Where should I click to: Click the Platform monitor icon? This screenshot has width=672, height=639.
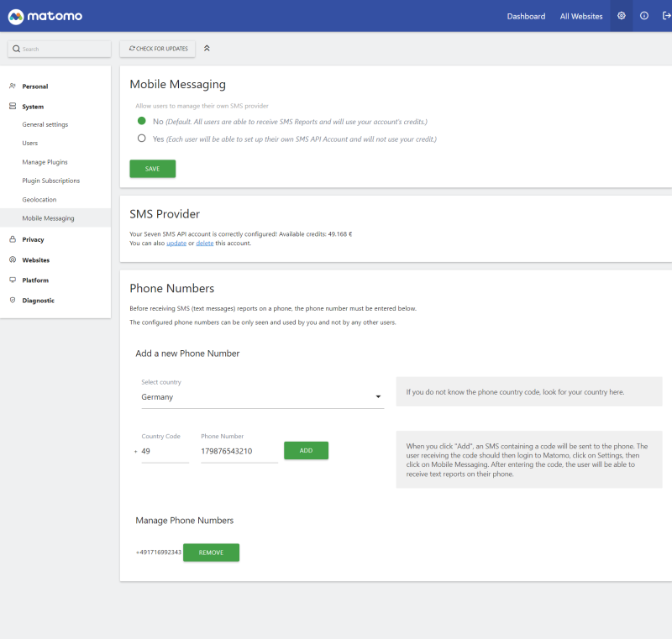point(14,280)
